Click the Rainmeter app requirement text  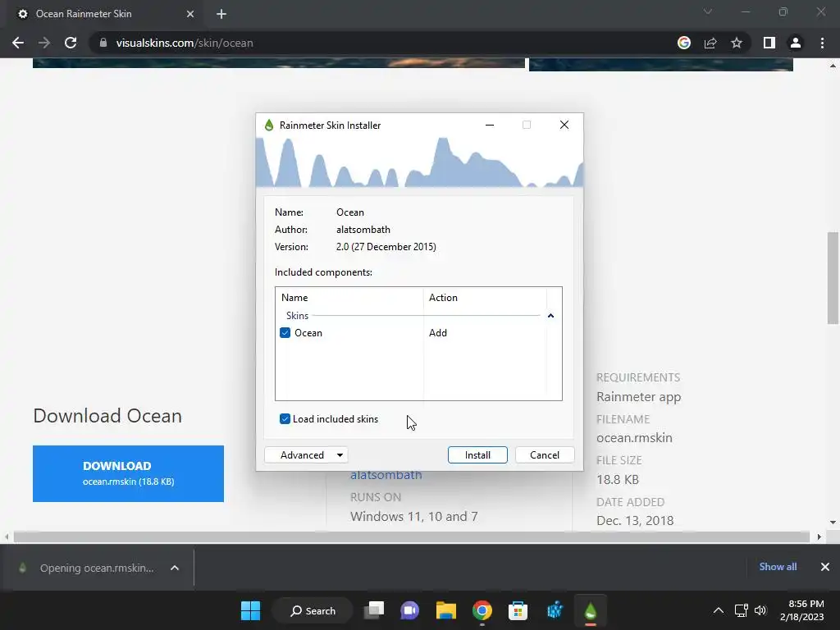pyautogui.click(x=638, y=397)
